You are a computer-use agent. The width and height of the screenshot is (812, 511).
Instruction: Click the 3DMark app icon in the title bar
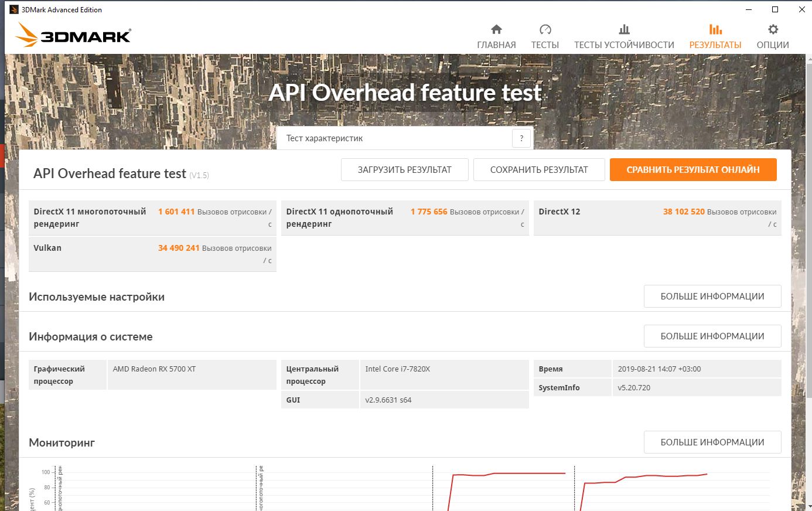pyautogui.click(x=14, y=9)
